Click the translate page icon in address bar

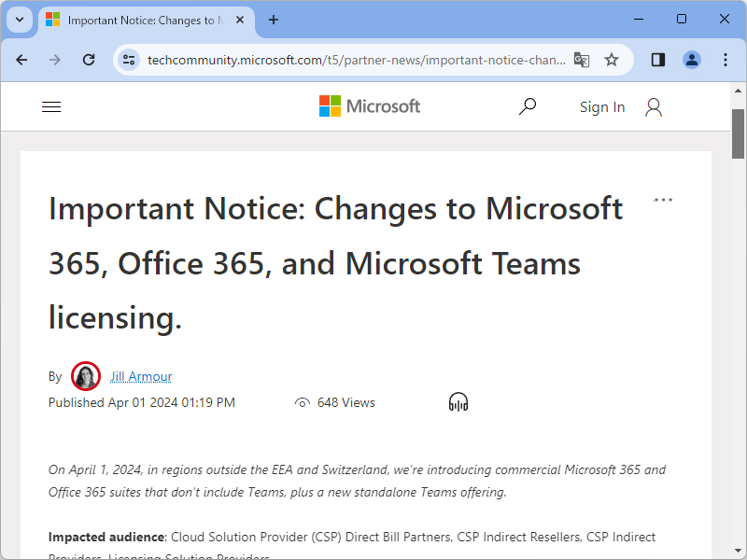coord(582,60)
